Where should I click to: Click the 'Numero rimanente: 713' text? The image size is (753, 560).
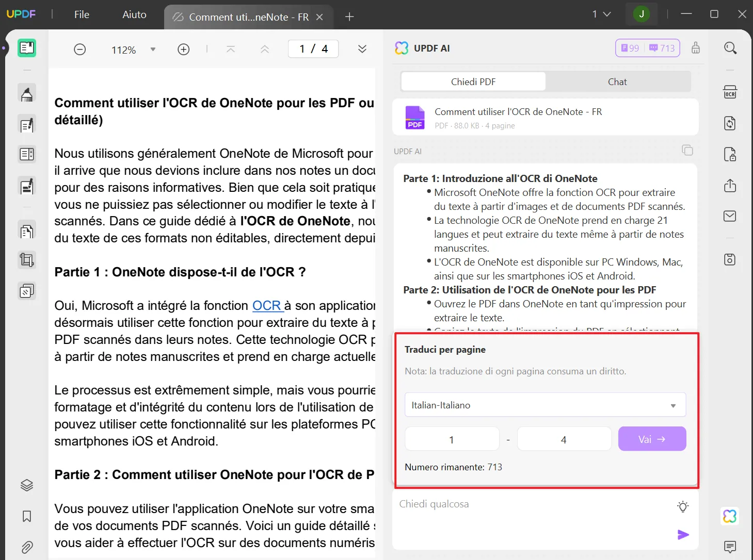click(453, 467)
